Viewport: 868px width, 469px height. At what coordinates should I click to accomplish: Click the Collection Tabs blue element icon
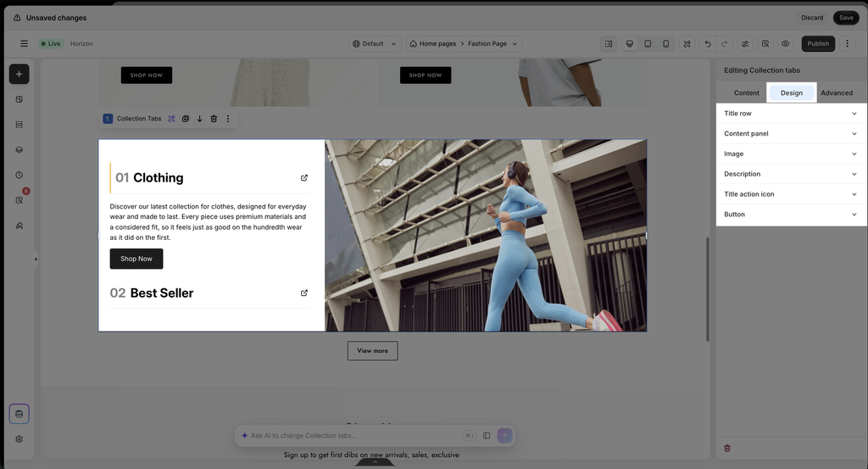(x=108, y=119)
